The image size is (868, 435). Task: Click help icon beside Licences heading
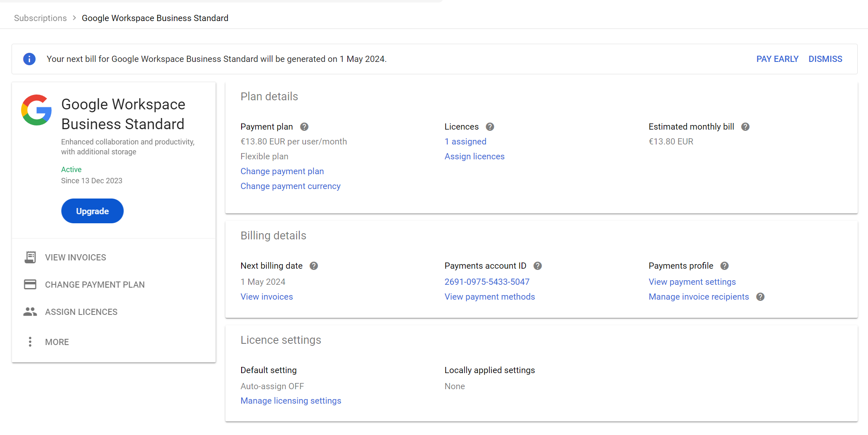[x=490, y=127]
